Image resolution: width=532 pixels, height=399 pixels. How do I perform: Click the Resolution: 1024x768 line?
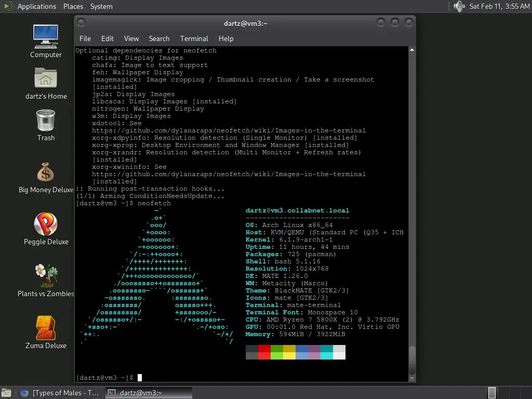click(287, 269)
